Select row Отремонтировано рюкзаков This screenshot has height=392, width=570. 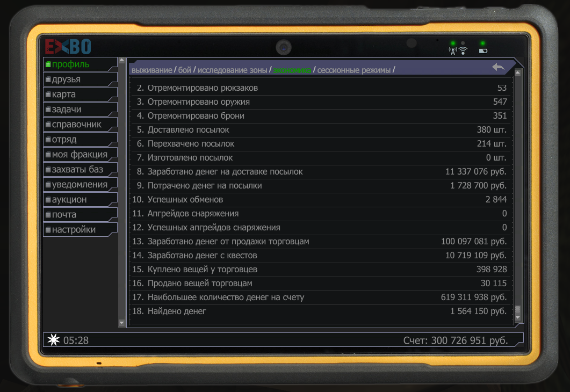320,88
